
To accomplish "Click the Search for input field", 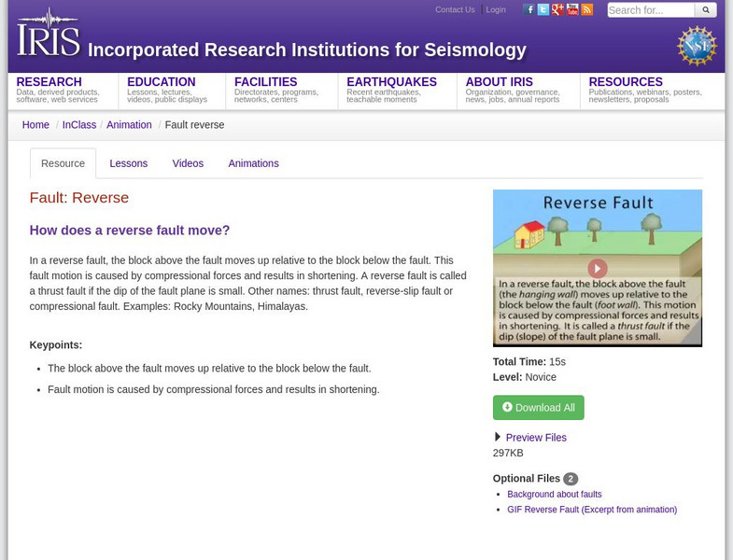I will click(651, 10).
